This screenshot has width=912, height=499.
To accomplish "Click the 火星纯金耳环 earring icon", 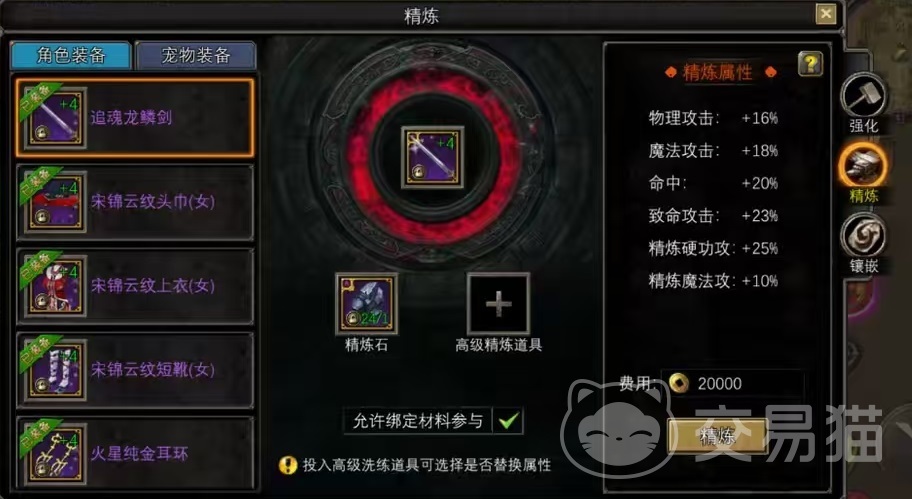I will [x=56, y=454].
